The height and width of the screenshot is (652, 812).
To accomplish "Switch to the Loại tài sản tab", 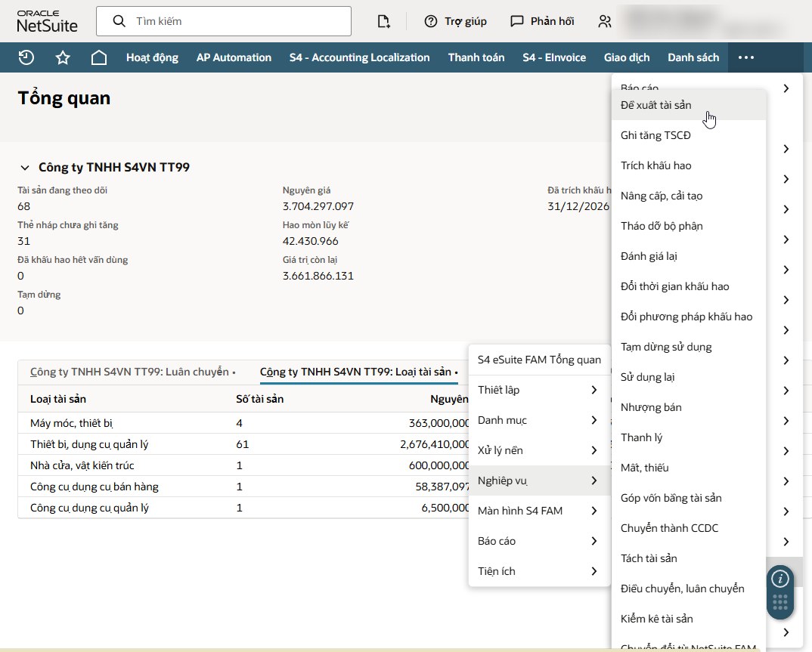I will 359,372.
